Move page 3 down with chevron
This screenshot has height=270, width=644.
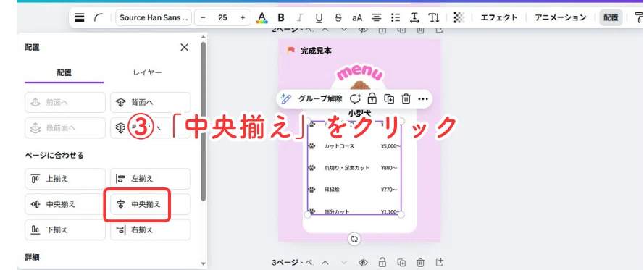click(x=344, y=262)
